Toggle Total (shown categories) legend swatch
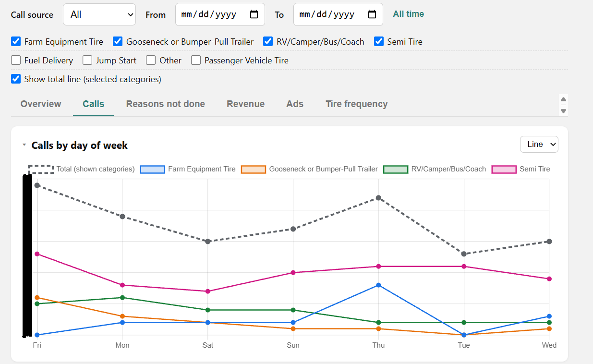This screenshot has width=593, height=364. tap(41, 169)
